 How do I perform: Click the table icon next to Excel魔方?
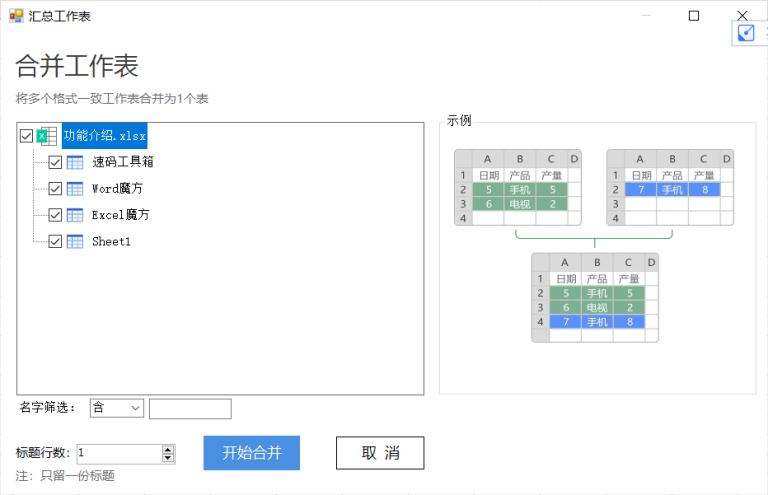[x=75, y=215]
